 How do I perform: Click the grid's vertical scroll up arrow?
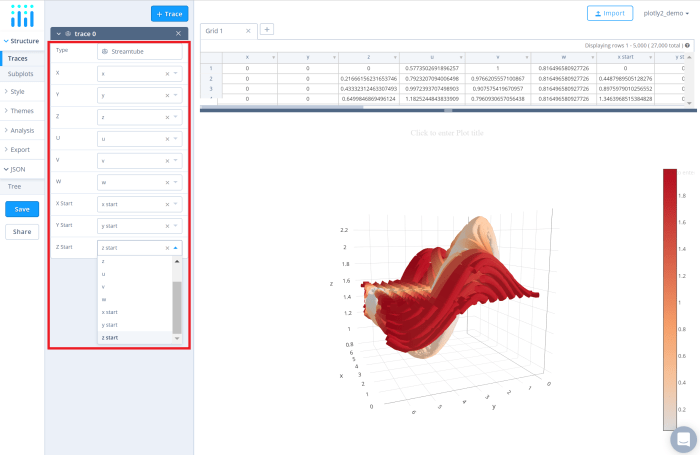click(x=689, y=58)
